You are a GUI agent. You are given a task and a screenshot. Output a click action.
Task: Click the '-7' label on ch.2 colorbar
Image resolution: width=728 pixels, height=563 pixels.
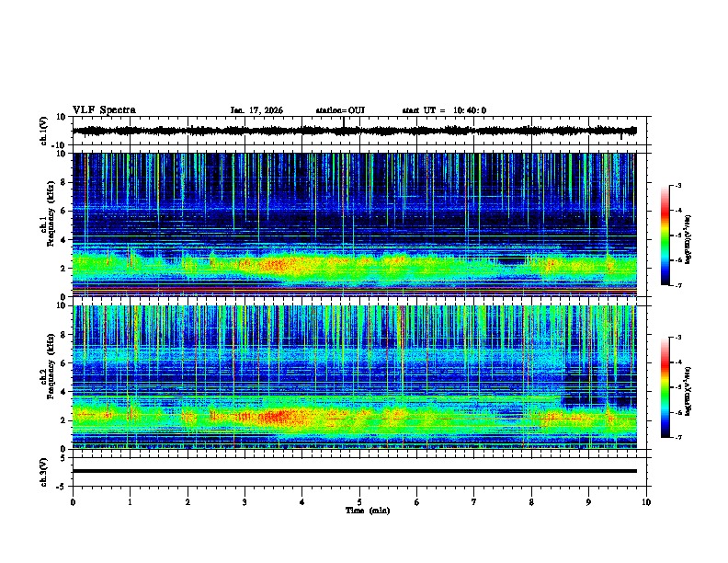[x=678, y=437]
